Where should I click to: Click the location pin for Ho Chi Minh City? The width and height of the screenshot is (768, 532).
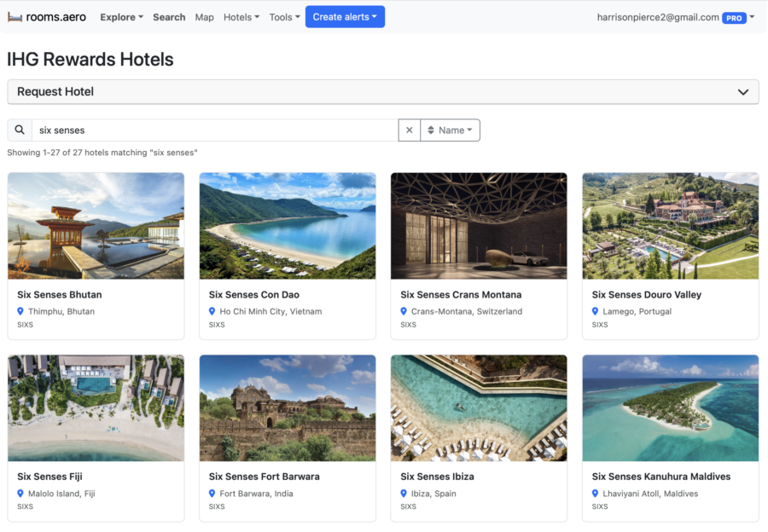point(212,311)
